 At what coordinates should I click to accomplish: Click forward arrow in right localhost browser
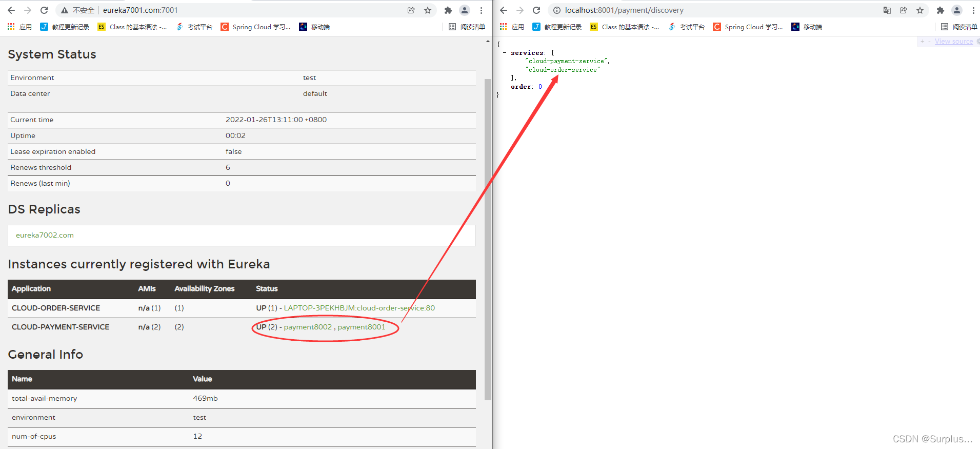[x=520, y=10]
